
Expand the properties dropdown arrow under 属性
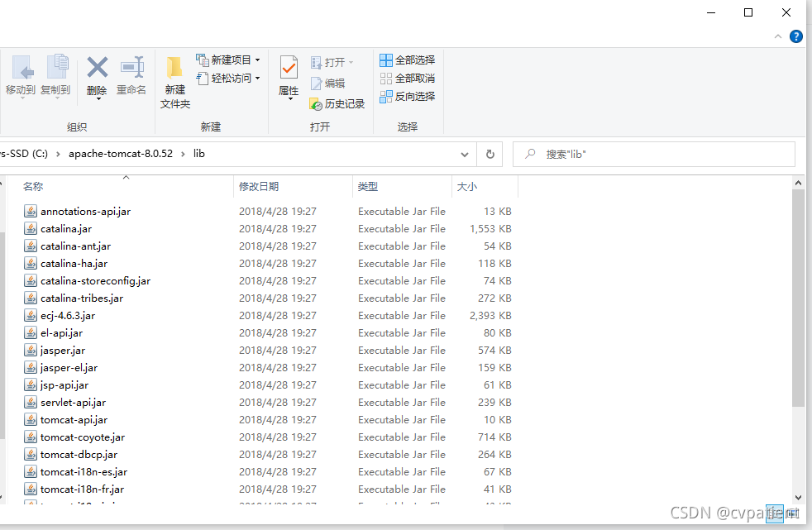pyautogui.click(x=290, y=98)
